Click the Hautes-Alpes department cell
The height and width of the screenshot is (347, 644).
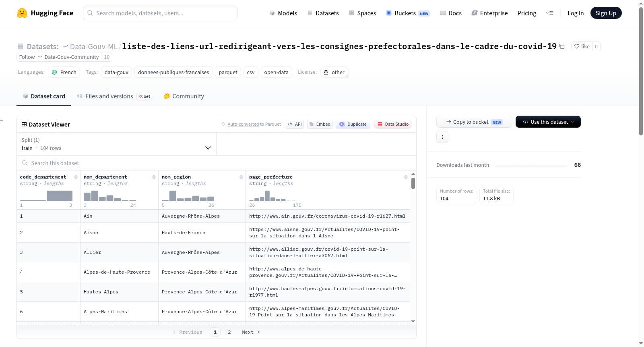click(119, 292)
